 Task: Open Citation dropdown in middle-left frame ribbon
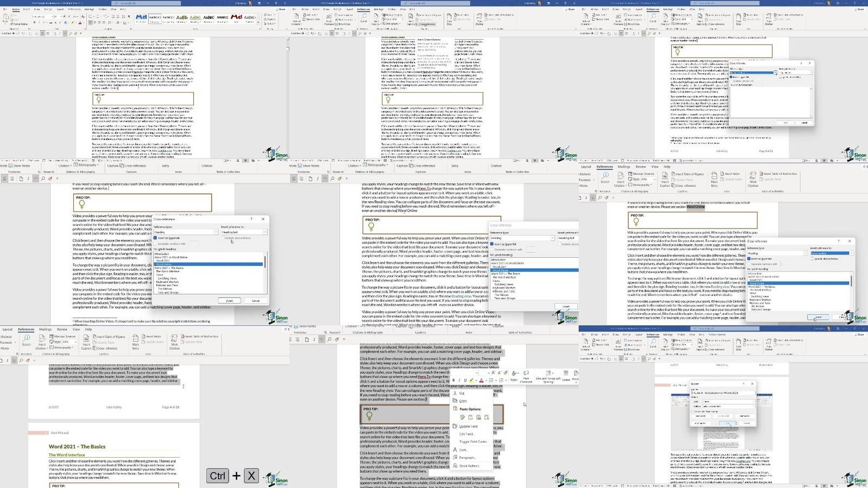pyautogui.click(x=65, y=166)
